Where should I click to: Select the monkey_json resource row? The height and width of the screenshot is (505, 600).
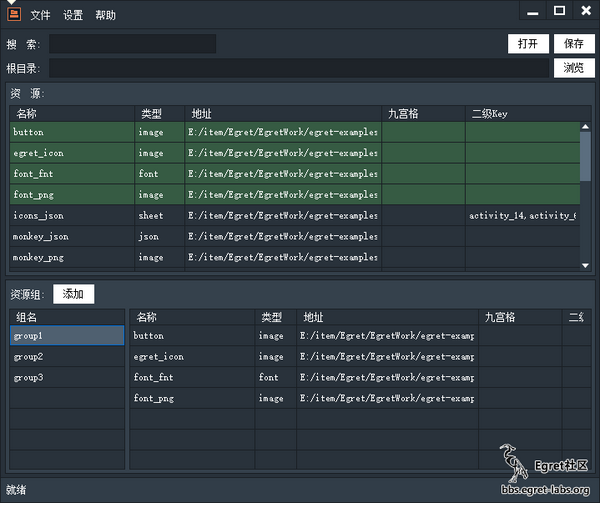(x=295, y=236)
